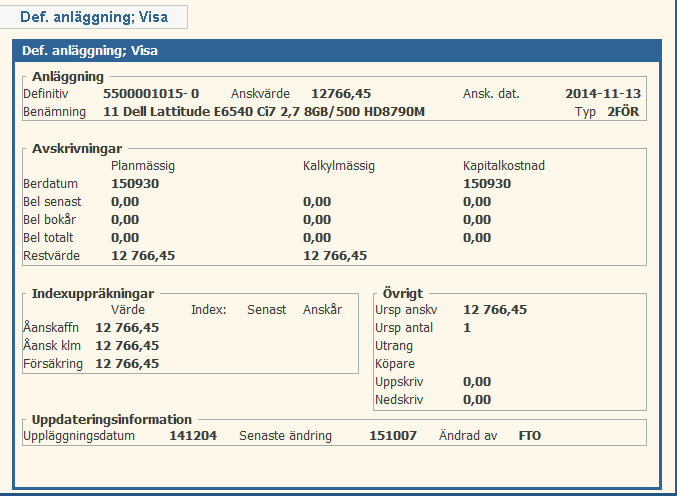
Task: Click the Utrang label
Action: click(394, 346)
